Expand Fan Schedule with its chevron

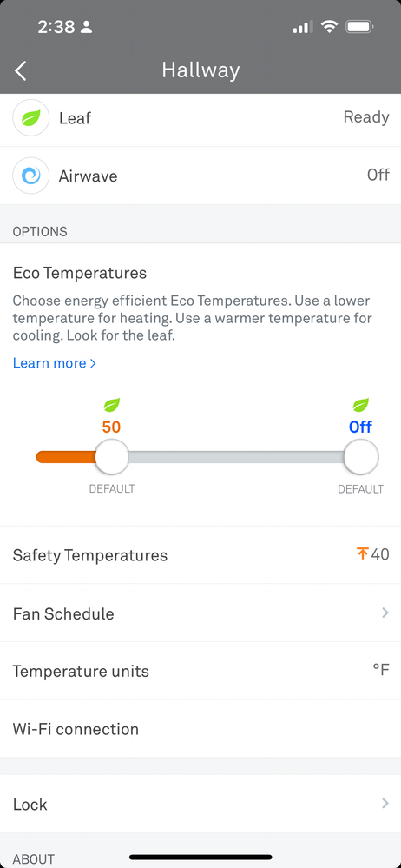tap(385, 613)
